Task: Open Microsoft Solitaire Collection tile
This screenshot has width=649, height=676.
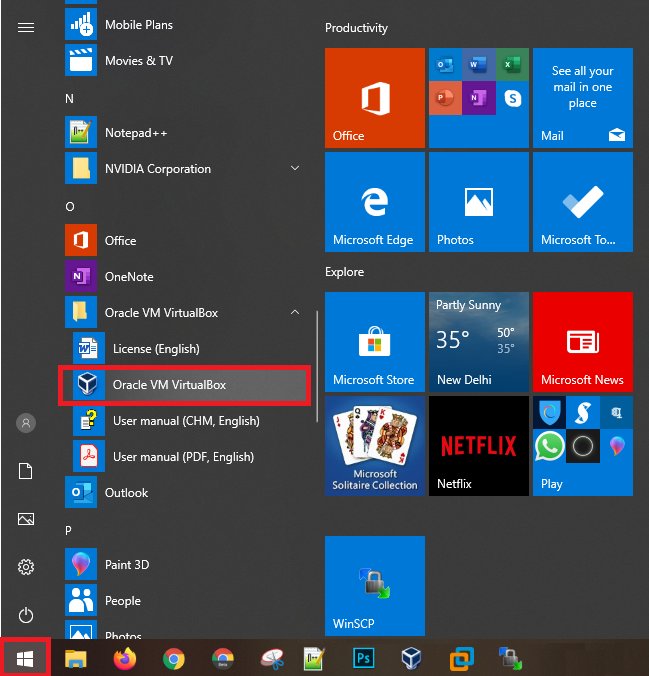Action: (x=375, y=446)
